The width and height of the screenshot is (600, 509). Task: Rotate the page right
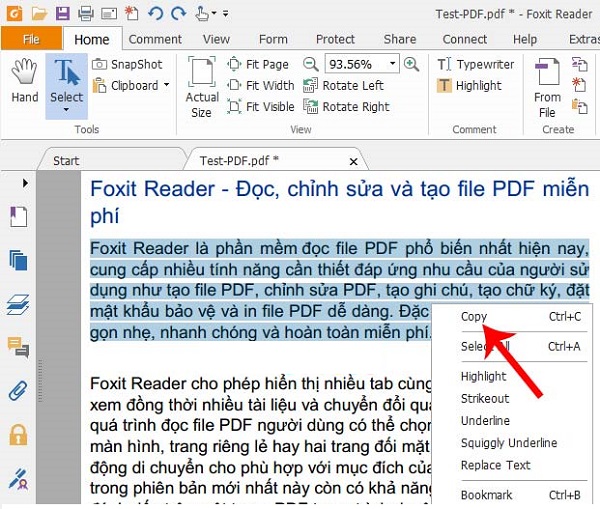tap(346, 106)
